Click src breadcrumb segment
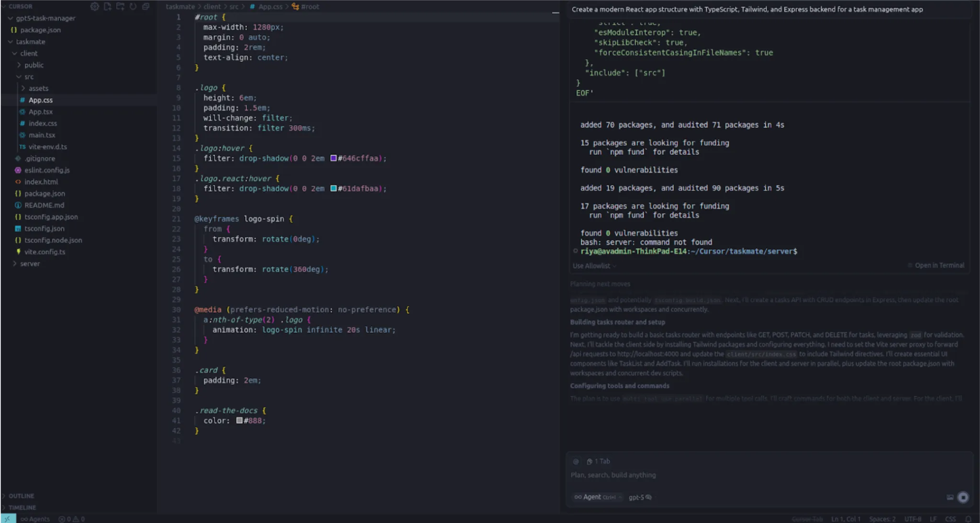The height and width of the screenshot is (523, 980). point(234,7)
